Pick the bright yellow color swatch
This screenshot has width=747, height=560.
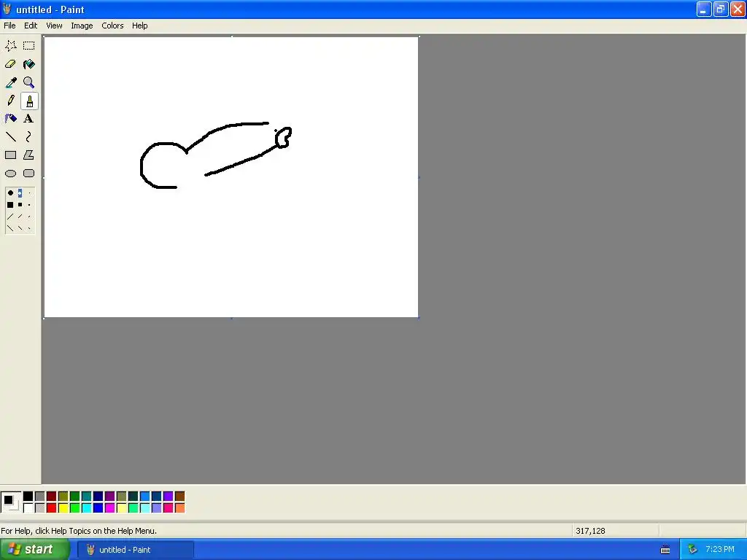(x=63, y=508)
